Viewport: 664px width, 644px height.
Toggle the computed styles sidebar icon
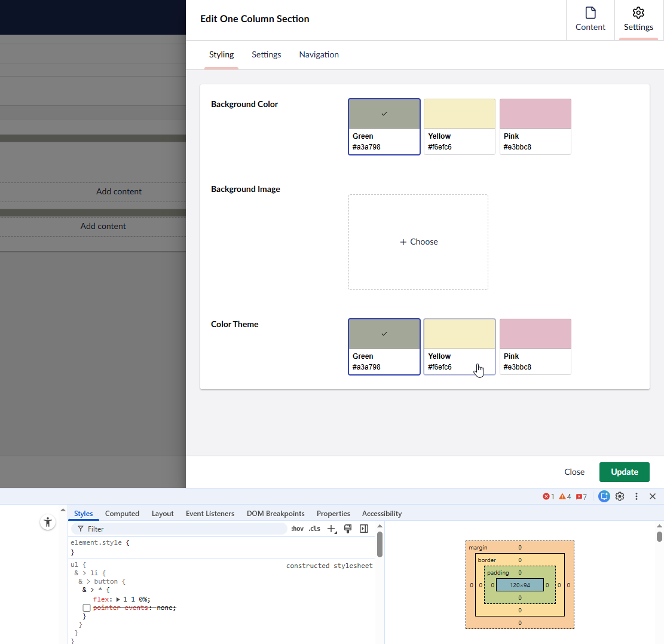coord(363,529)
